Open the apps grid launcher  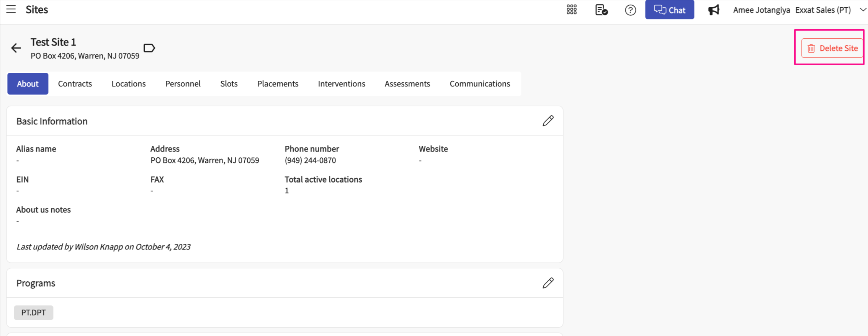pyautogui.click(x=571, y=10)
